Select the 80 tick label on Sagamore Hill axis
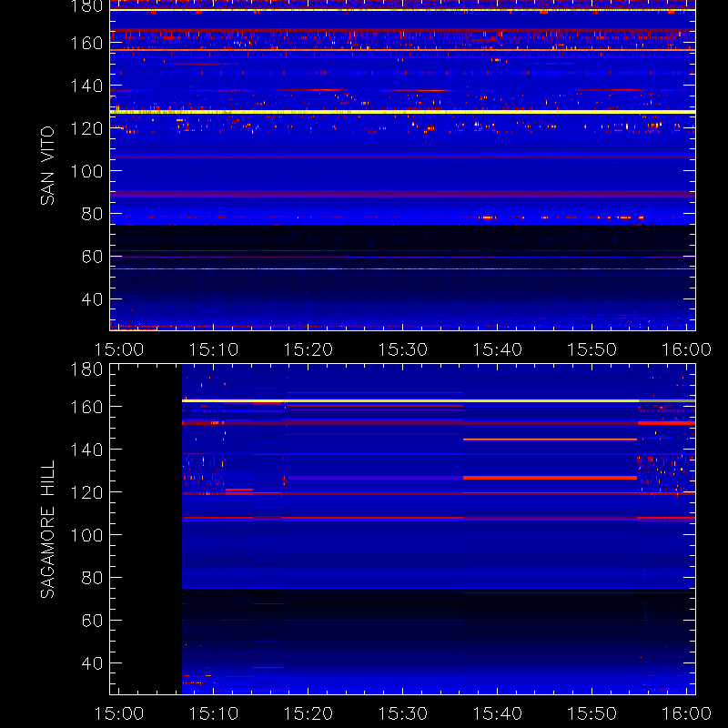Image resolution: width=728 pixels, height=728 pixels. 92,578
